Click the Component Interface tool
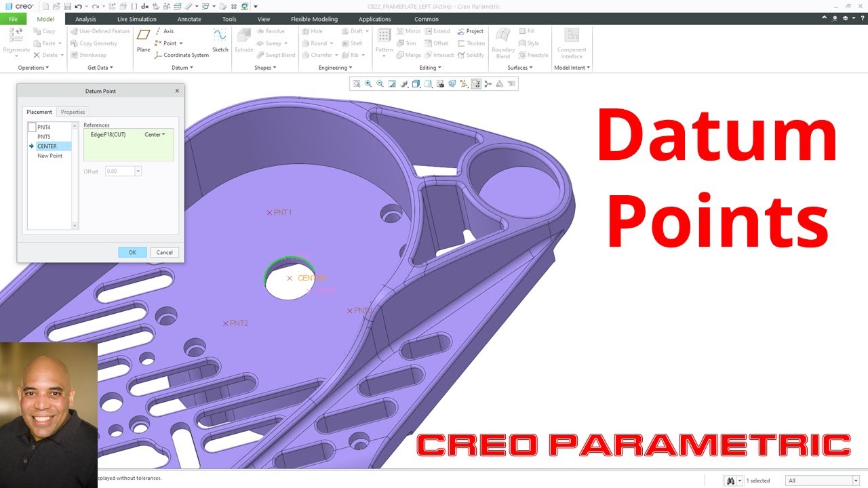This screenshot has width=868, height=488. click(x=572, y=42)
